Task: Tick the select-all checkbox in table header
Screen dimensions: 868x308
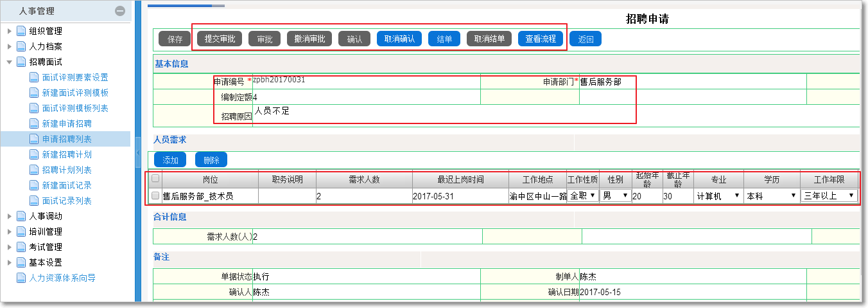Action: (x=155, y=179)
